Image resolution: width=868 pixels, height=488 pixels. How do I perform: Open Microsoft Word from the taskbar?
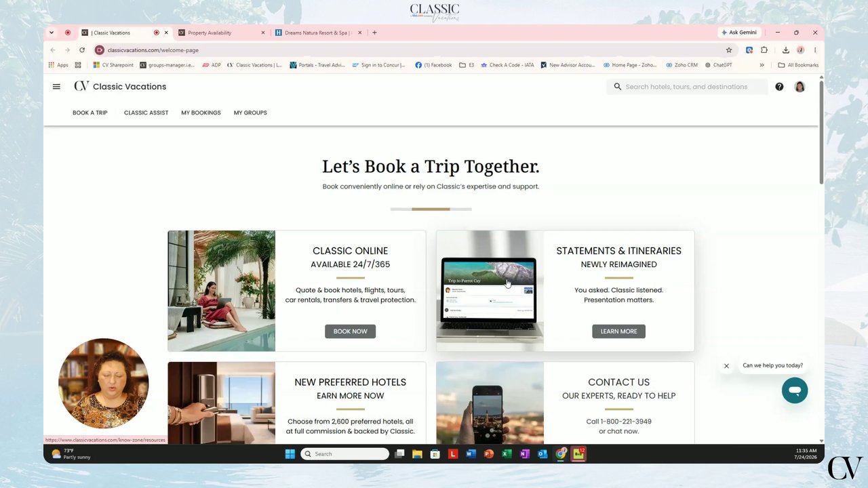pos(471,454)
